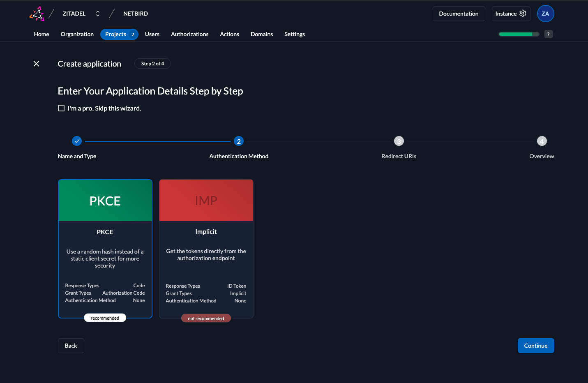Open the help panel with the question mark icon
The width and height of the screenshot is (588, 383).
[548, 34]
